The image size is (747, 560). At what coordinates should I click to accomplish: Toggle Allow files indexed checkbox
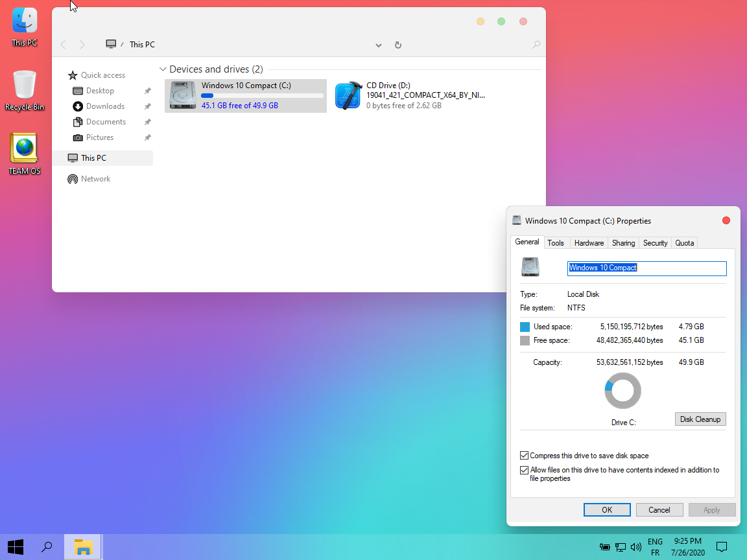[x=524, y=470]
